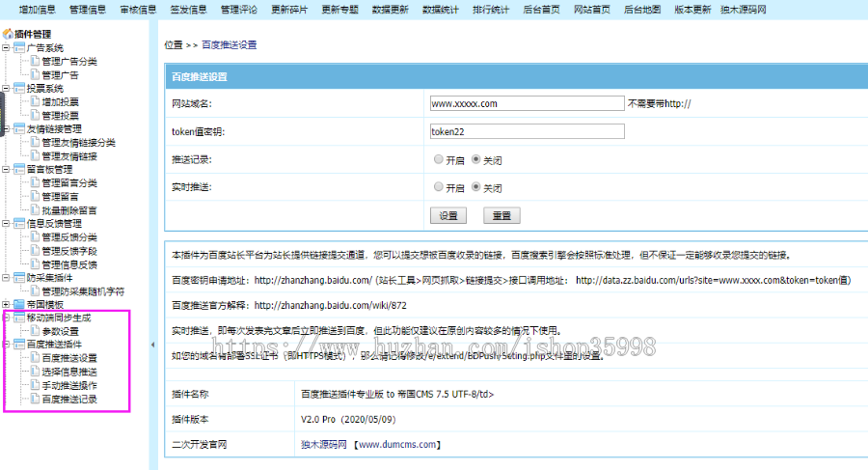
Task: Select 关闭 radio for 推送记录
Action: pos(475,159)
